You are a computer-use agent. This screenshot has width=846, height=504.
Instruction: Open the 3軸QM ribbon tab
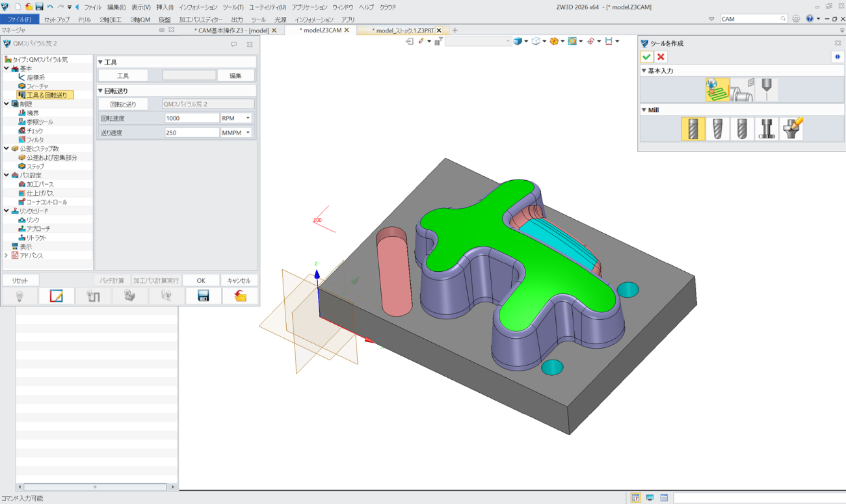pyautogui.click(x=140, y=20)
